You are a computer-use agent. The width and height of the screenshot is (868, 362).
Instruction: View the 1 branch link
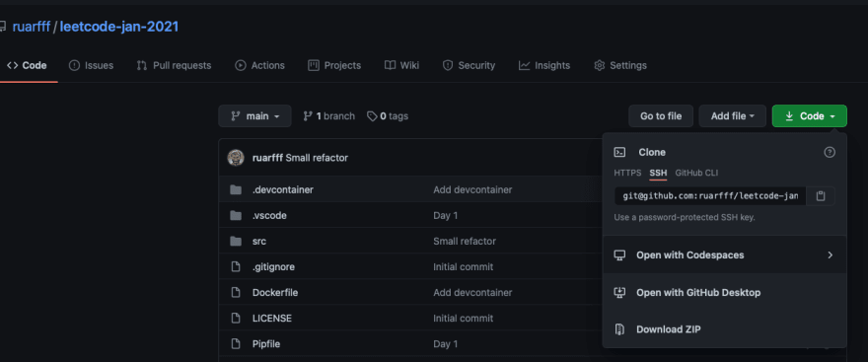point(328,116)
